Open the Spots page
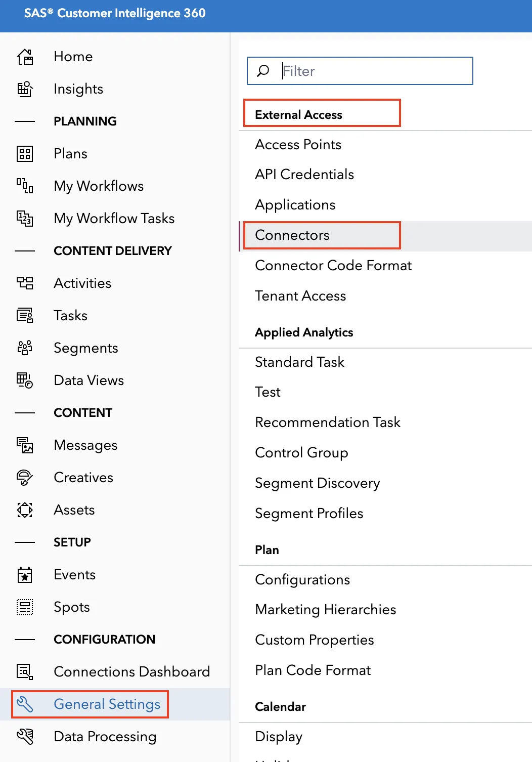Viewport: 532px width, 762px height. 72,607
